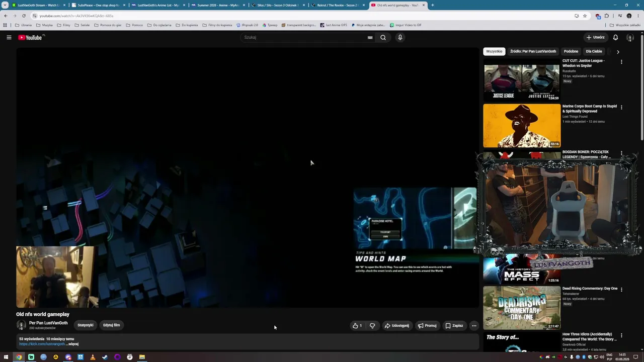Go back in browser history
Screen dimensions: 644x362
point(6,16)
